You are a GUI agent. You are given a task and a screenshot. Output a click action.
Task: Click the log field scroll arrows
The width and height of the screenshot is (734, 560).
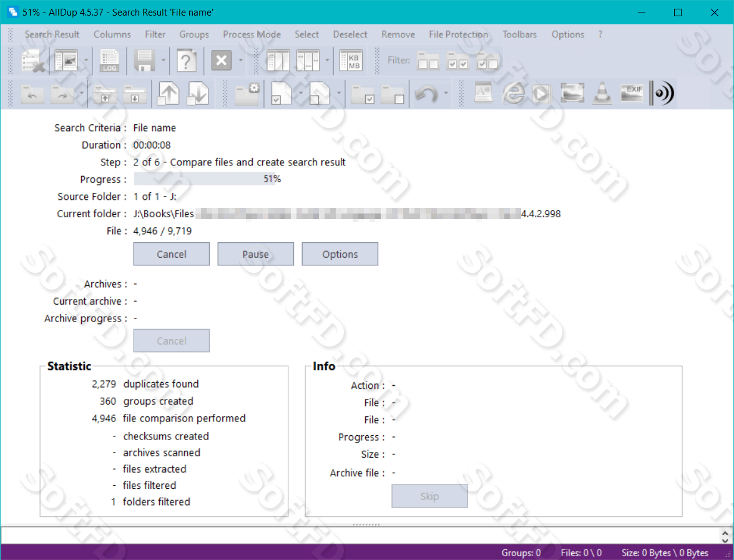725,536
